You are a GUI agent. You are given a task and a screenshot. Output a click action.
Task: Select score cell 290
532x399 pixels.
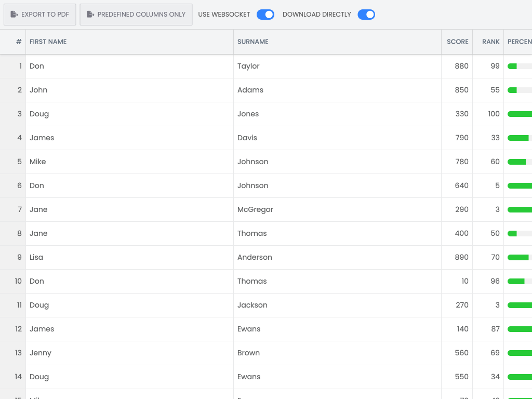(x=457, y=210)
